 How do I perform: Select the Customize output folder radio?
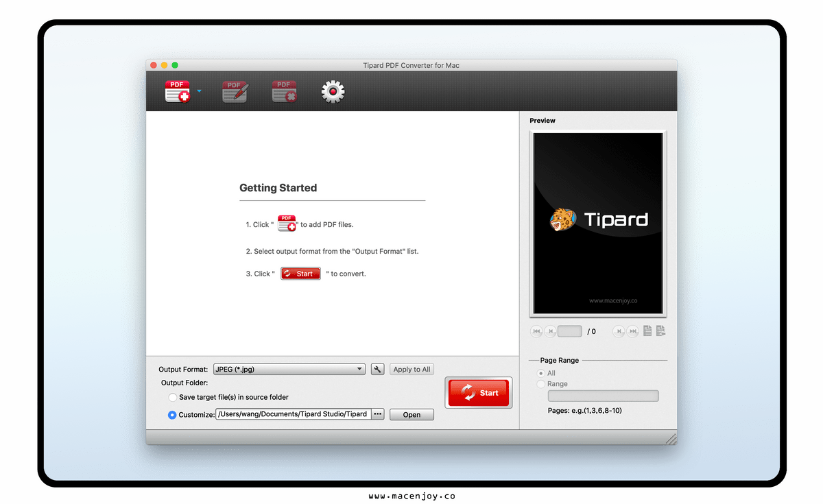tap(172, 414)
